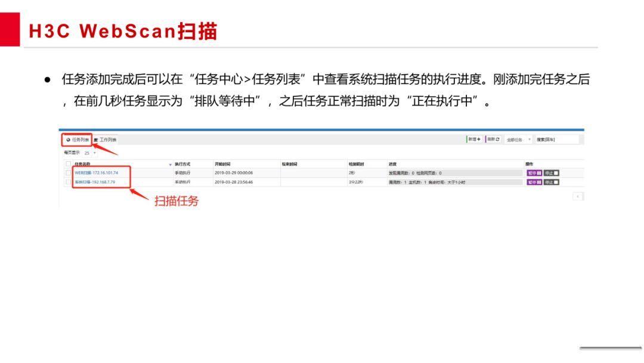Click the previous page arrow button
Viewport: 644px width, 363px height.
click(x=578, y=196)
